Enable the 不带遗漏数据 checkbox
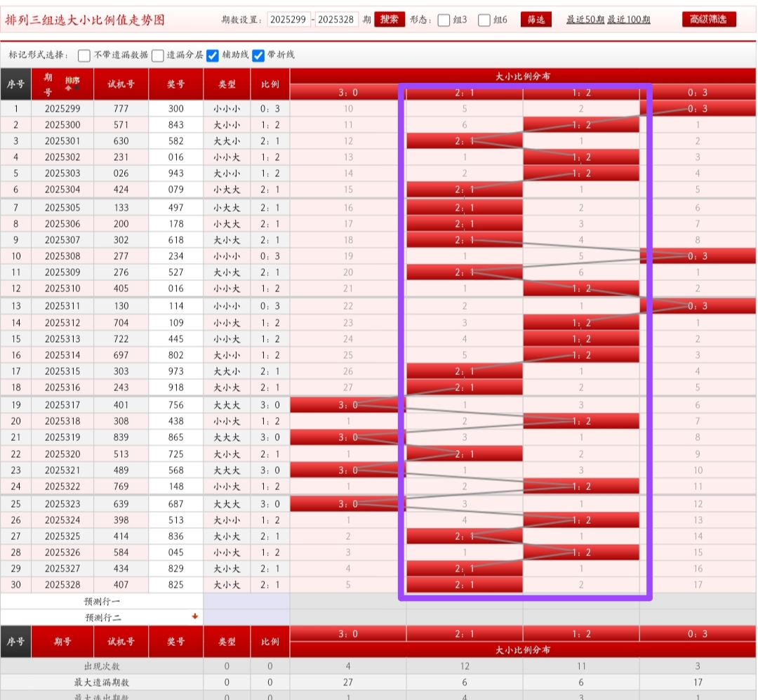This screenshot has width=758, height=700. click(x=84, y=55)
